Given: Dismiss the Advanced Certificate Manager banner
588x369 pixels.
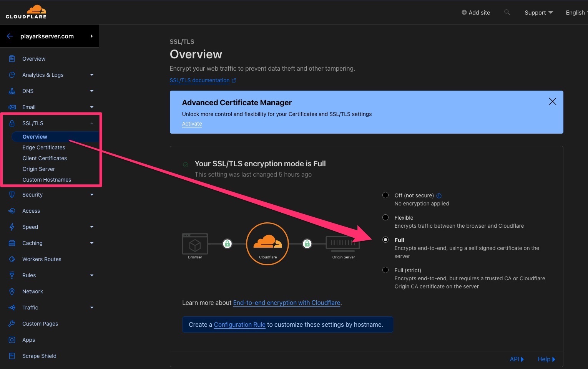Looking at the screenshot, I should point(552,101).
